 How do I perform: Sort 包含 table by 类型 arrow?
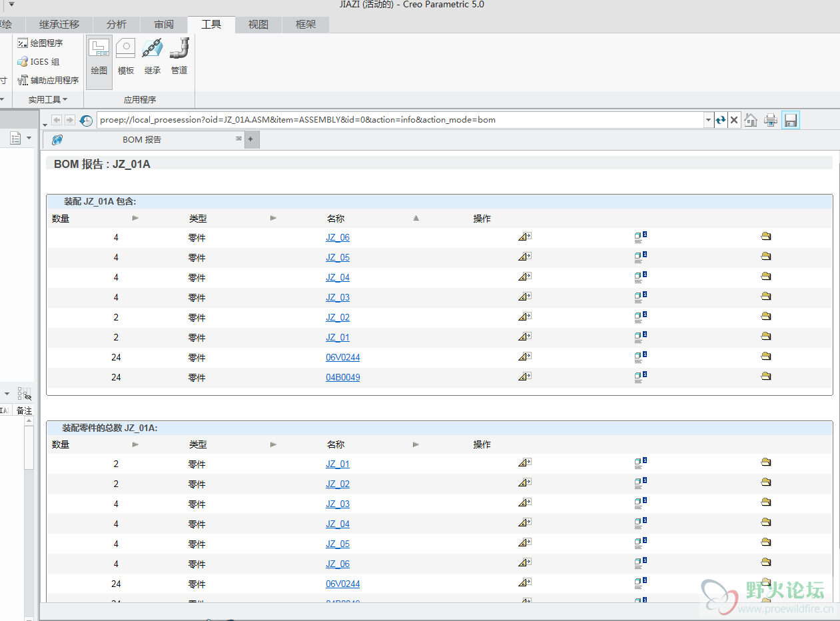coord(273,218)
